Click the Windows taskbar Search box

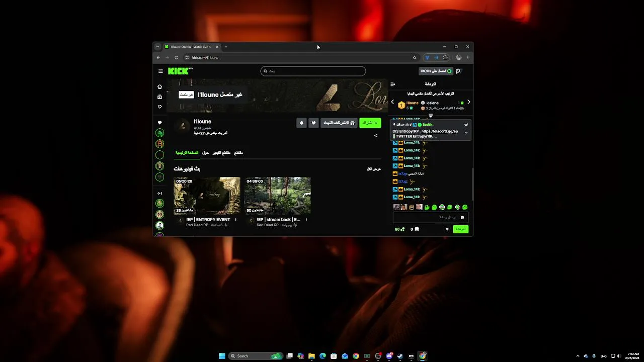(256, 356)
